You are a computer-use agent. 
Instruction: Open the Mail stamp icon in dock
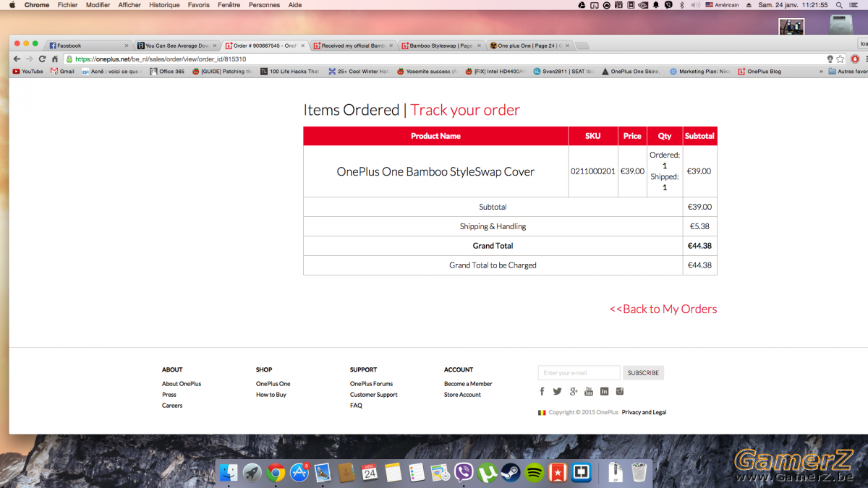(x=323, y=473)
